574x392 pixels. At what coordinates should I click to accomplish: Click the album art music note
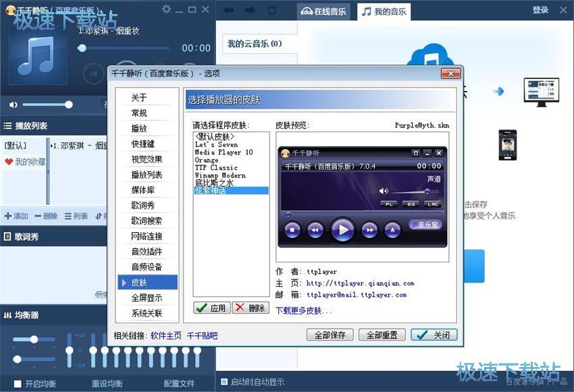tap(38, 54)
